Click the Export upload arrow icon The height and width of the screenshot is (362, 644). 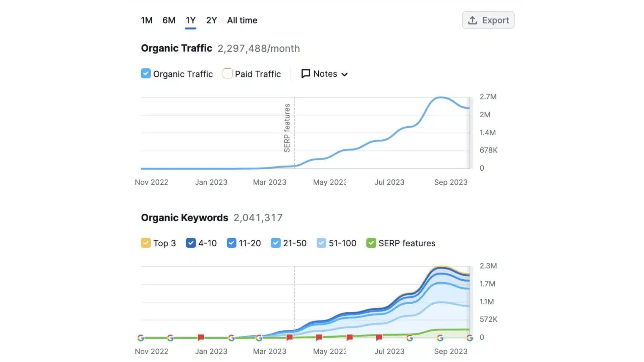coord(472,20)
